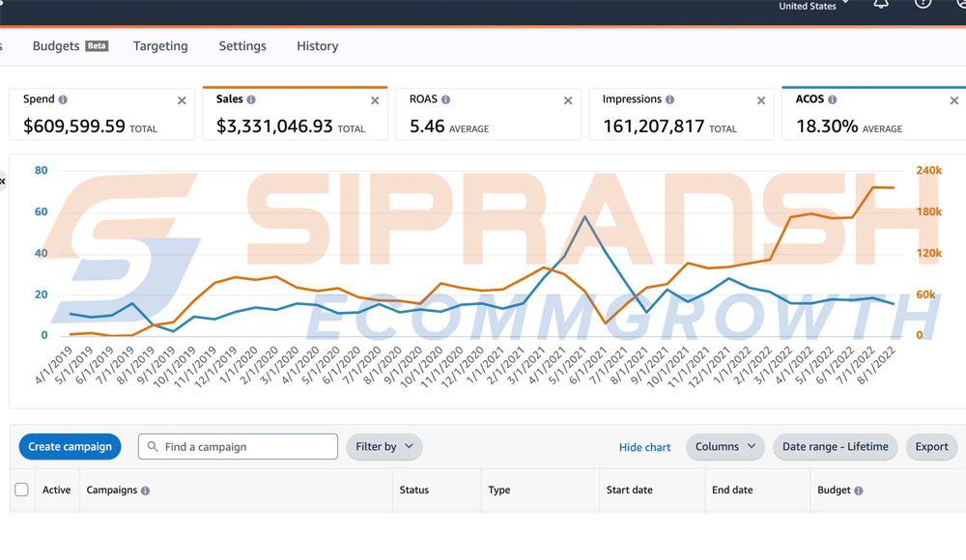Open the Date range - Lifetime selector
Screen dimensions: 966x560
(835, 447)
